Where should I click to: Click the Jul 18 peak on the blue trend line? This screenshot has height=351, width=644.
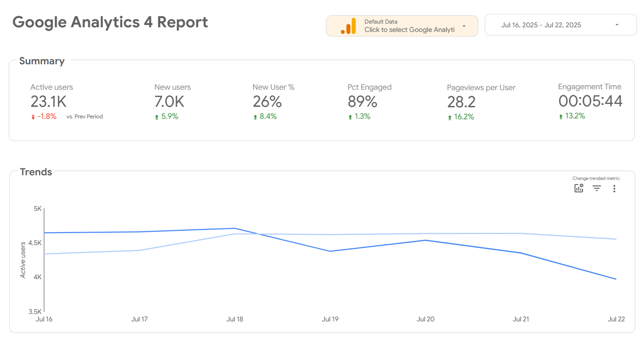tap(235, 228)
